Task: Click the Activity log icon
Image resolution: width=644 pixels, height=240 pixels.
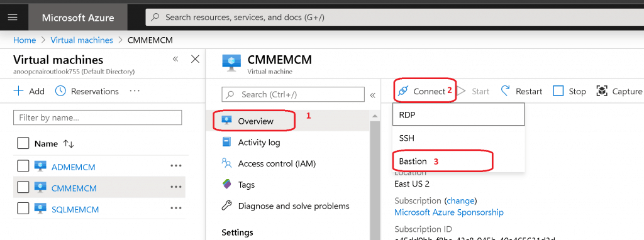Action: click(226, 142)
